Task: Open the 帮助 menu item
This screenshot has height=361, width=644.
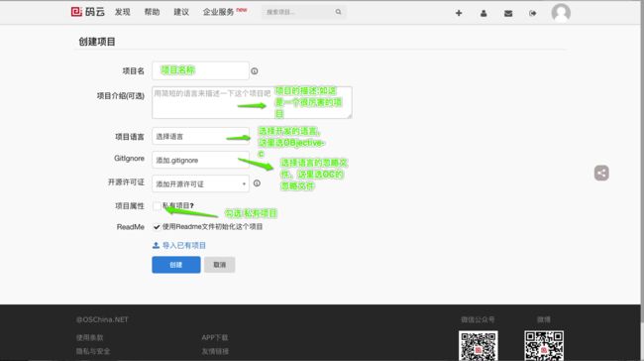Action: [152, 12]
